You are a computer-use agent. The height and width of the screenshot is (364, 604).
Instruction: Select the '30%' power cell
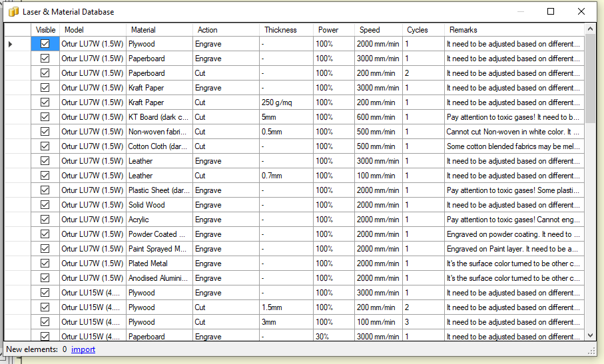(334, 336)
